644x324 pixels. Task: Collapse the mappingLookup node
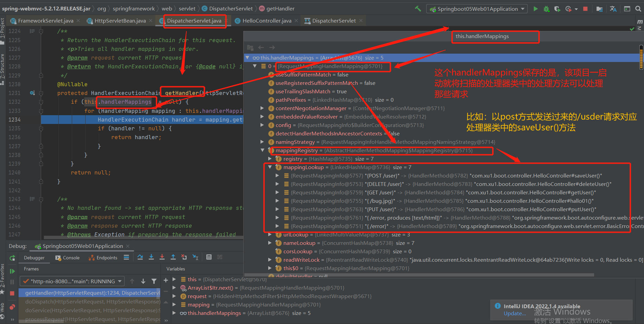pyautogui.click(x=270, y=167)
